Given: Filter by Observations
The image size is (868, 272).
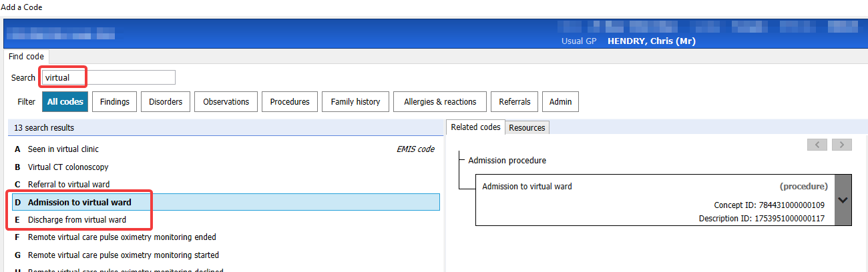Looking at the screenshot, I should [x=226, y=102].
